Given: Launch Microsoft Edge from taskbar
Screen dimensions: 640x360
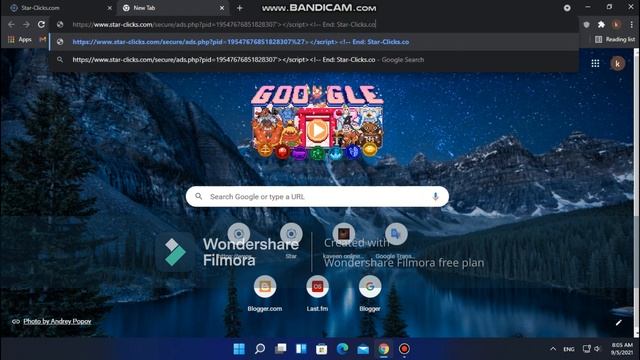Looking at the screenshot, I should [342, 349].
